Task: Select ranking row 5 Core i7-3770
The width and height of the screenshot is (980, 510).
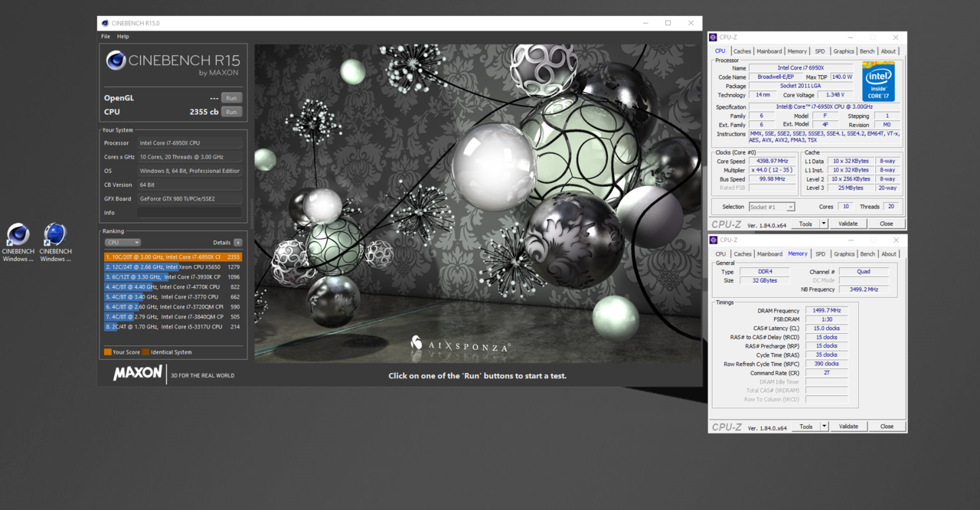Action: point(173,297)
